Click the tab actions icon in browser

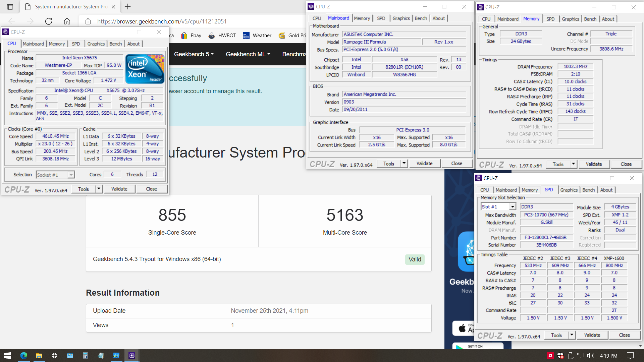10,6
